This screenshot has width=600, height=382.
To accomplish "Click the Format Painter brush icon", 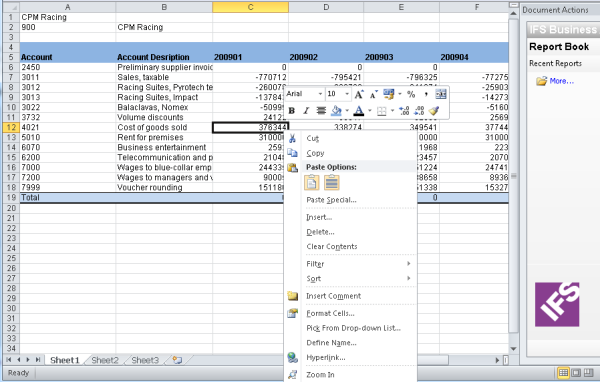I will point(434,111).
